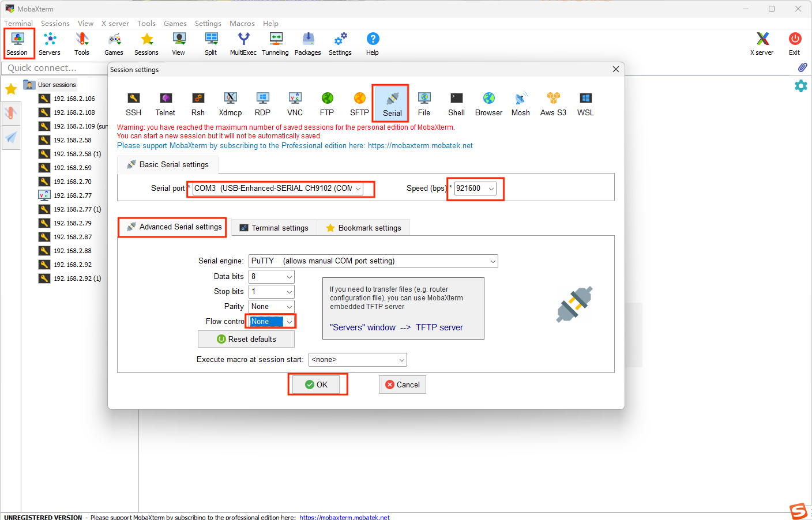Close the Session settings dialog
Image resolution: width=812 pixels, height=520 pixels.
click(616, 69)
